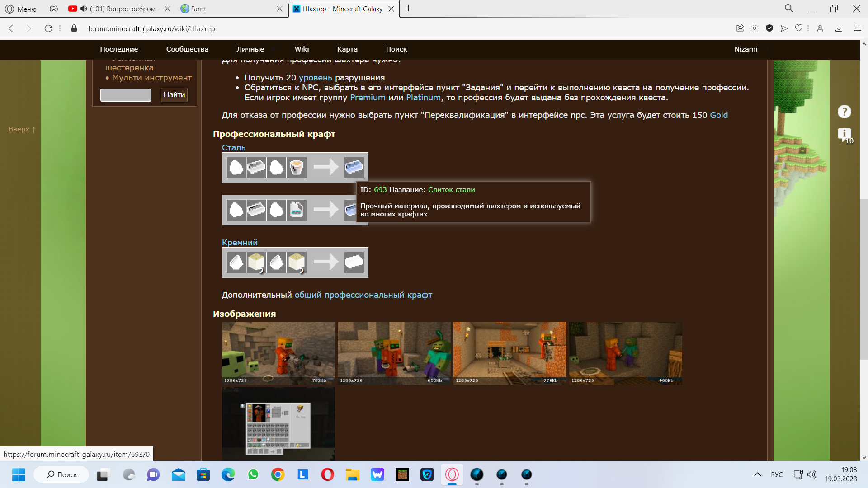Open the fourth screenshot thumbnail 488Kb
The height and width of the screenshot is (488, 868).
coord(626,353)
